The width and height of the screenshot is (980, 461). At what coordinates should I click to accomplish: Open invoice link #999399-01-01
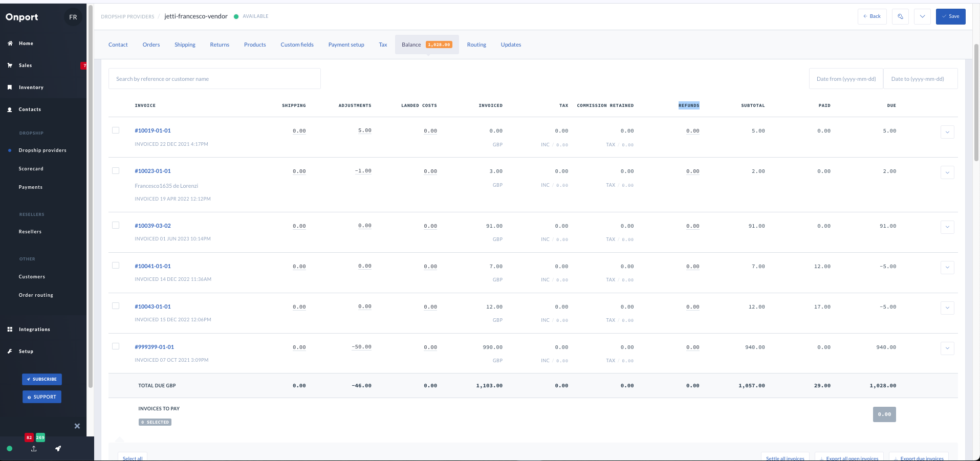click(155, 347)
